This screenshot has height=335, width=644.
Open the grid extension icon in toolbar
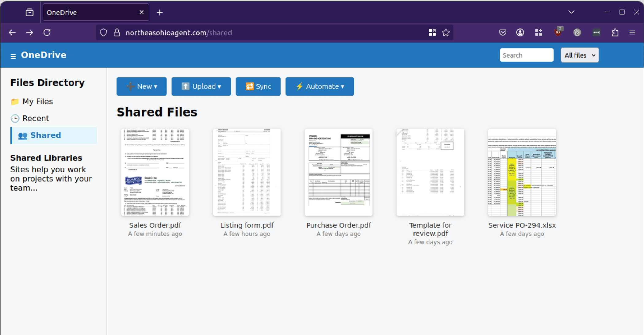tap(539, 32)
